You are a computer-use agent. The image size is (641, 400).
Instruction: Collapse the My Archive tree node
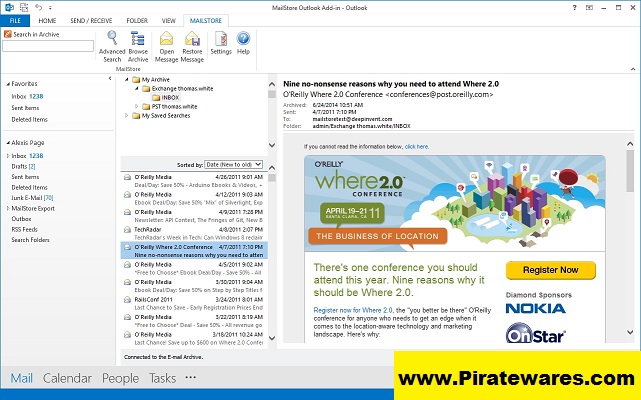click(127, 79)
